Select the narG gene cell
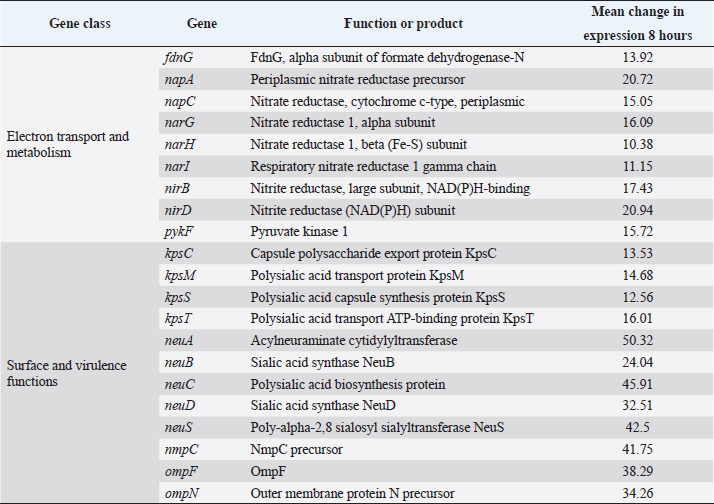 (179, 122)
